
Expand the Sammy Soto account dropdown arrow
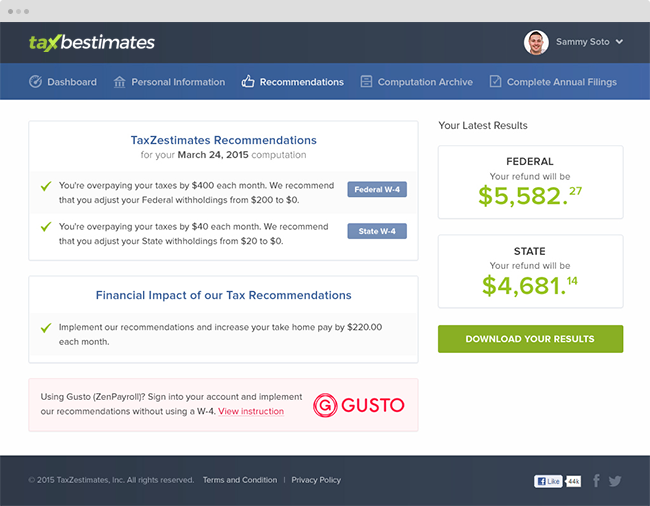click(619, 42)
